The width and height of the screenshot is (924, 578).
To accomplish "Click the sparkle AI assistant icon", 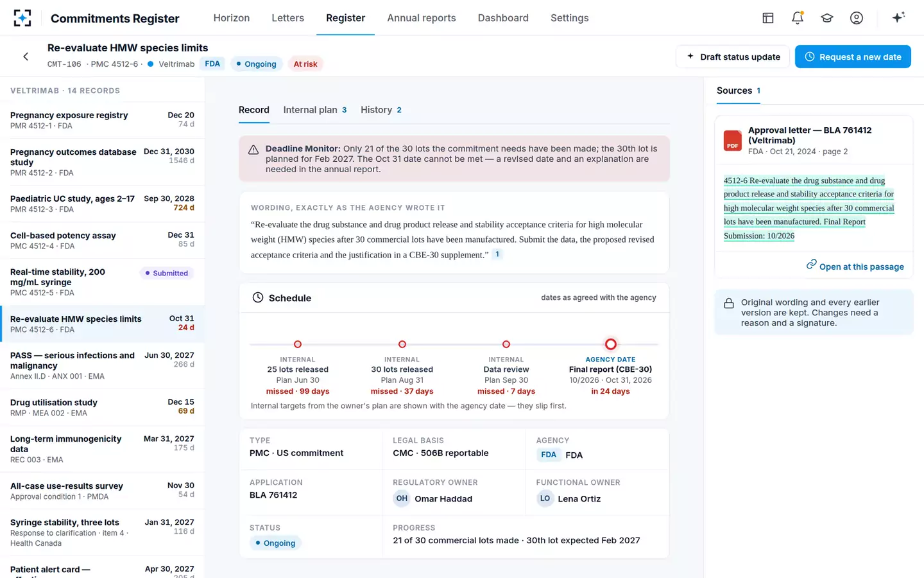I will (x=898, y=17).
